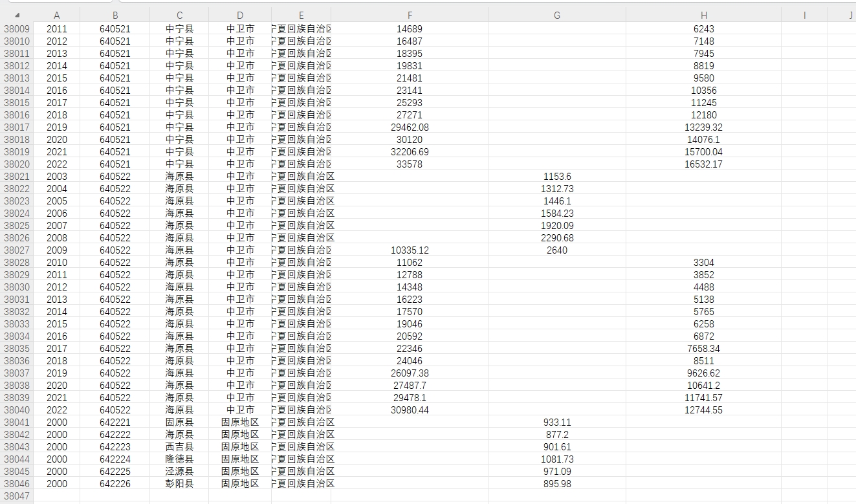Select column A header
The image size is (856, 504).
(57, 15)
